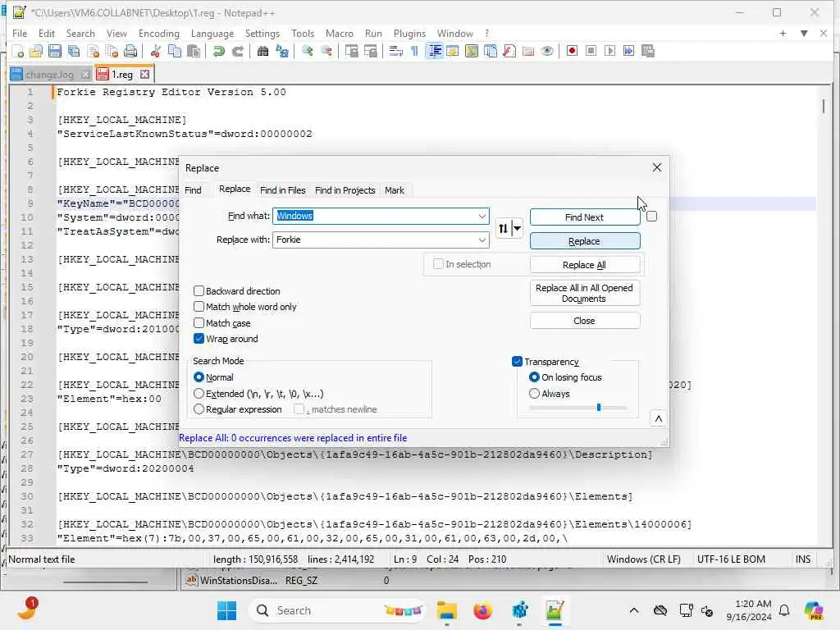This screenshot has height=630, width=840.
Task: Switch to the Find tab
Action: tap(193, 190)
